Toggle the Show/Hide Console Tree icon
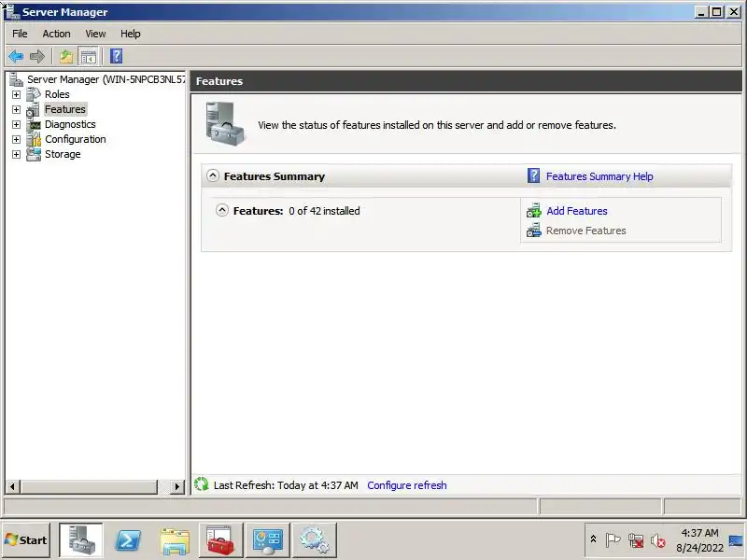Image resolution: width=747 pixels, height=560 pixels. click(x=88, y=56)
